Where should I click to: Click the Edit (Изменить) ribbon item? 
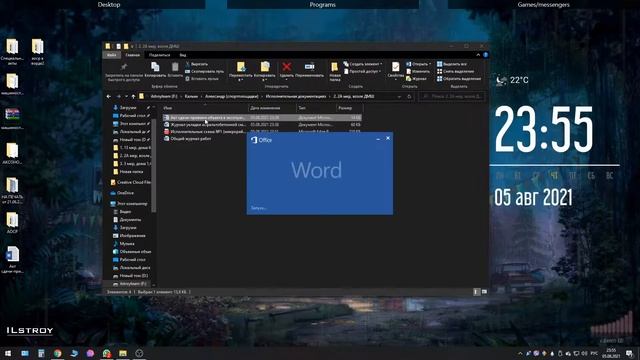point(418,71)
